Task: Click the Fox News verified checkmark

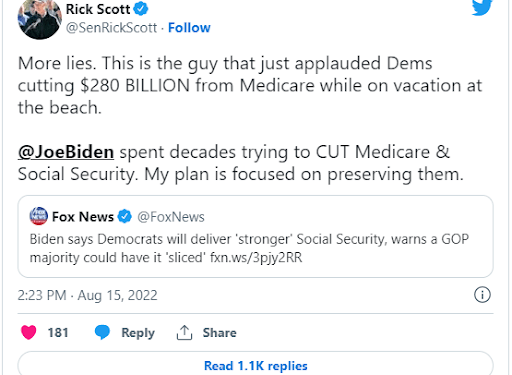Action: coord(125,217)
